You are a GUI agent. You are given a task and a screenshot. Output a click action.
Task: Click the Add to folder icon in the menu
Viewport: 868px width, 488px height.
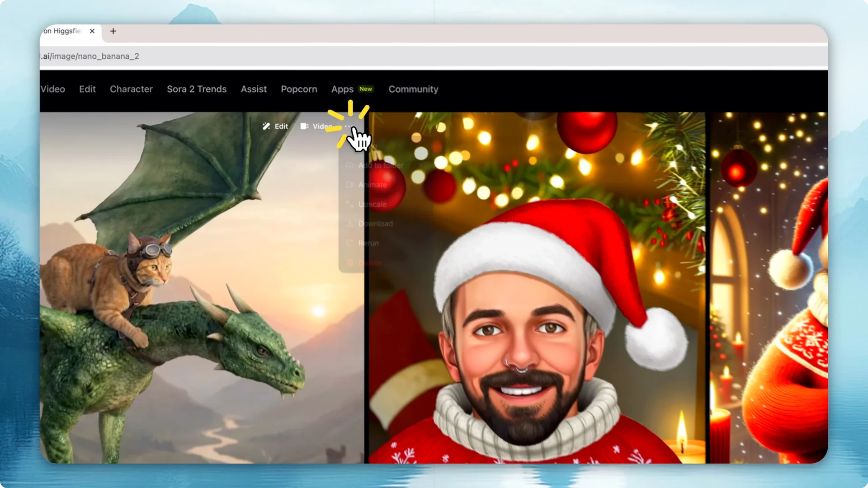(349, 165)
